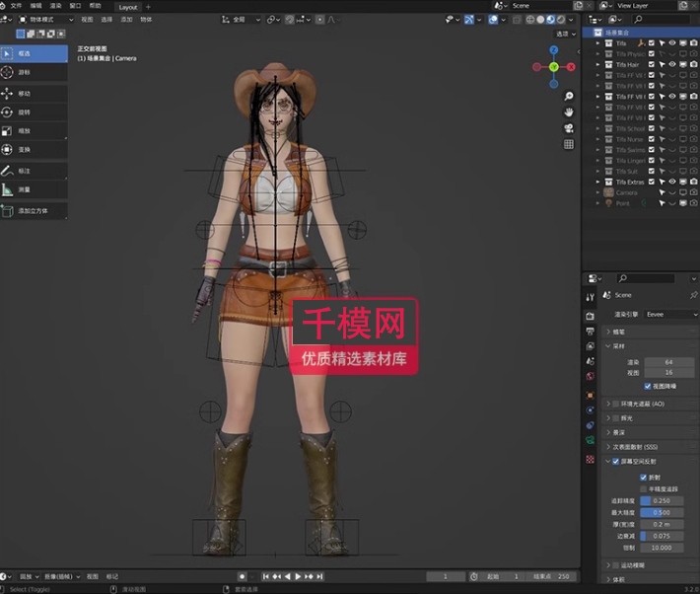
Task: Enable the half resolution trace checkbox
Action: pyautogui.click(x=643, y=489)
